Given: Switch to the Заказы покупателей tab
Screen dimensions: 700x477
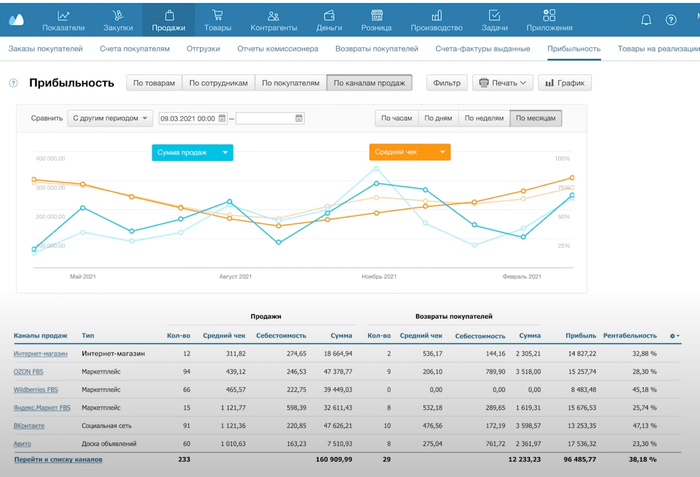Looking at the screenshot, I should point(44,48).
